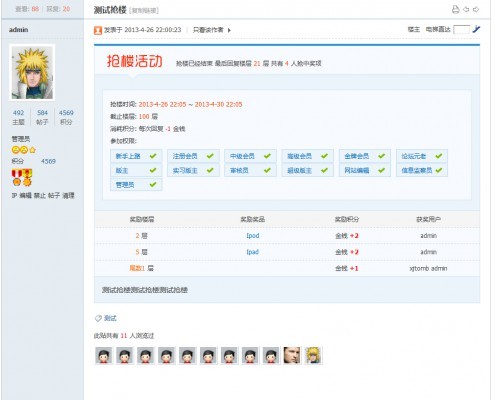Go to previous thread with left arrow icon
The width and height of the screenshot is (495, 400).
coord(466,9)
